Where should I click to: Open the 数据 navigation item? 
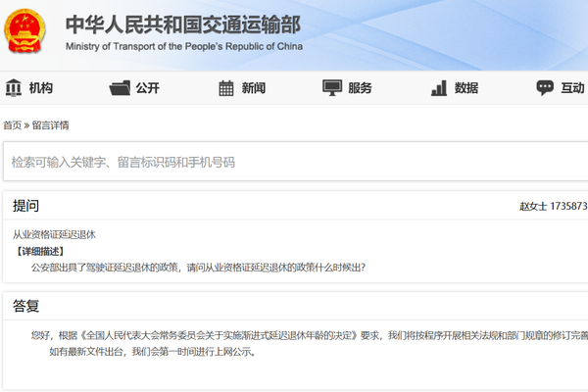coord(466,88)
